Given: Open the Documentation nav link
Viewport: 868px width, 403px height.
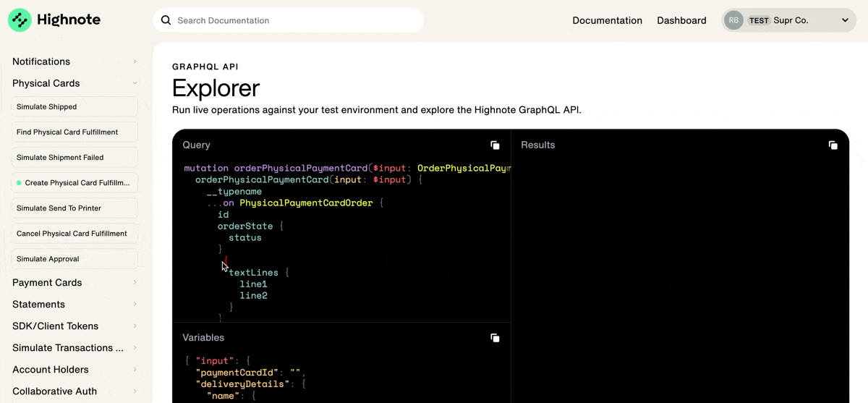Looking at the screenshot, I should point(607,20).
